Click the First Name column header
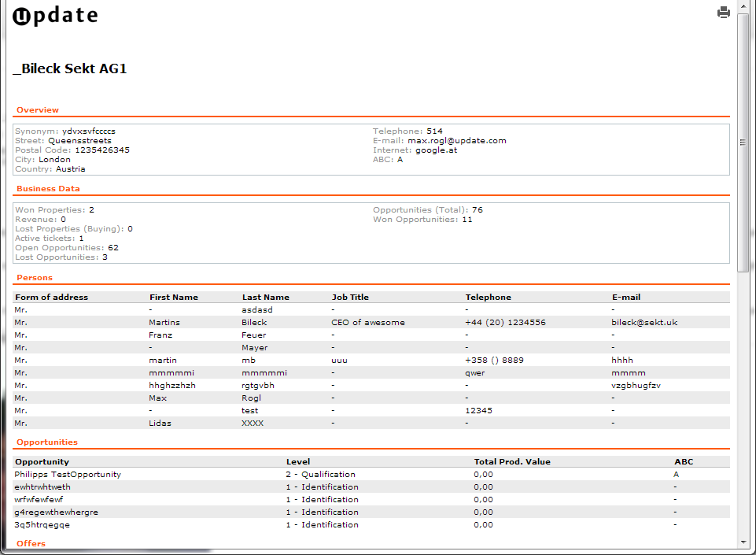The height and width of the screenshot is (555, 756). [x=174, y=298]
